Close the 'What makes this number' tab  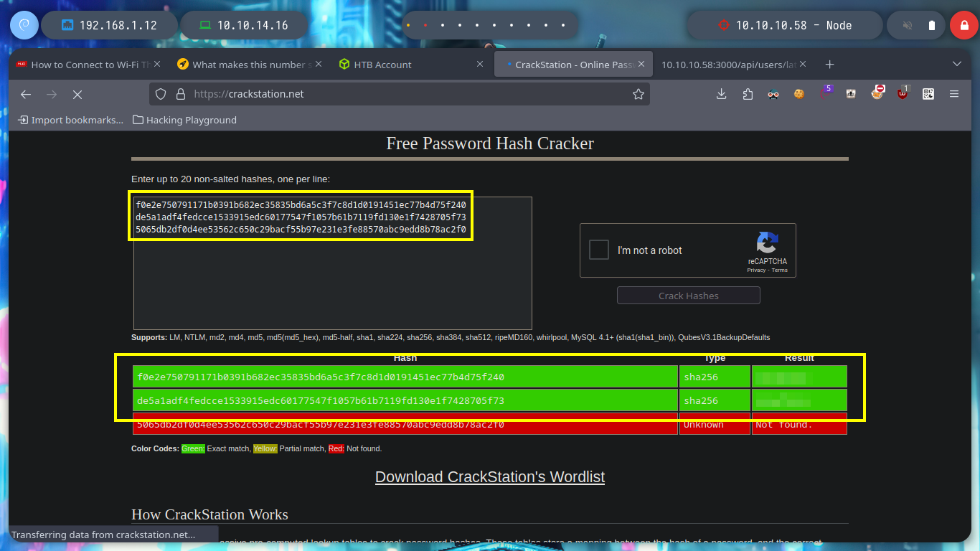click(319, 65)
